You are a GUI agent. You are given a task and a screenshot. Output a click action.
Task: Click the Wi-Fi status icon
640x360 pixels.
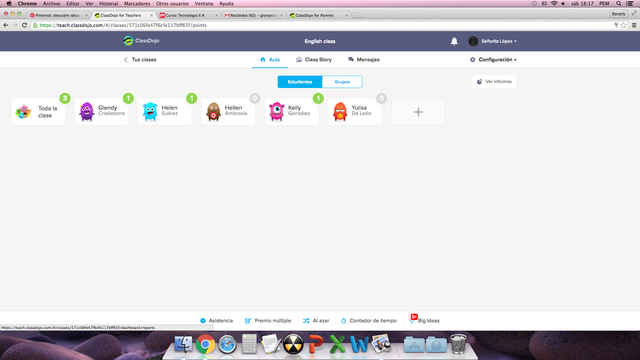tap(554, 3)
